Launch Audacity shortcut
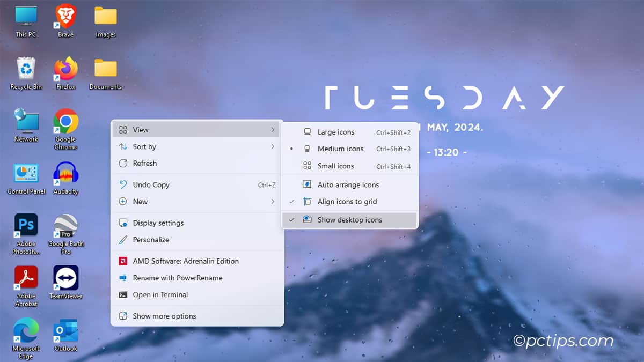Image resolution: width=644 pixels, height=362 pixels. 65,178
